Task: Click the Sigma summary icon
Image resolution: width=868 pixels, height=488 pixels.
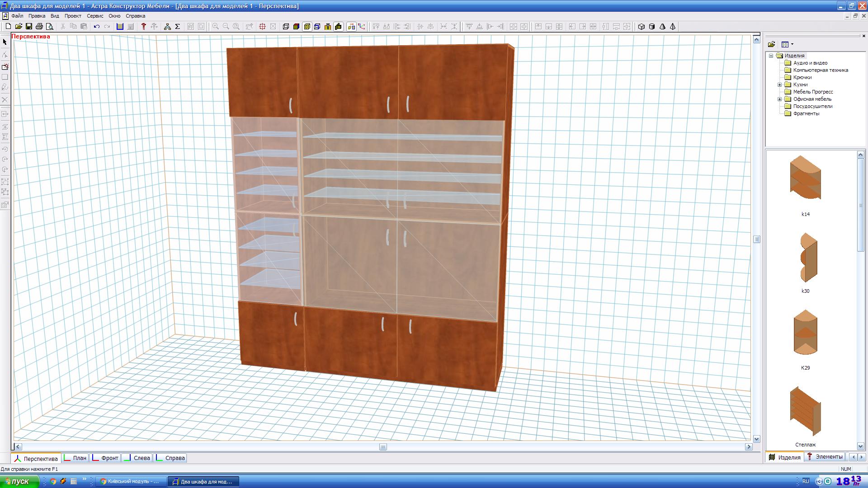Action: click(x=178, y=27)
